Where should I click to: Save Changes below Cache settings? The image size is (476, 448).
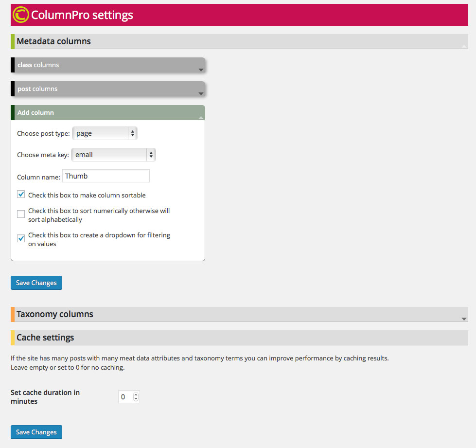(36, 432)
